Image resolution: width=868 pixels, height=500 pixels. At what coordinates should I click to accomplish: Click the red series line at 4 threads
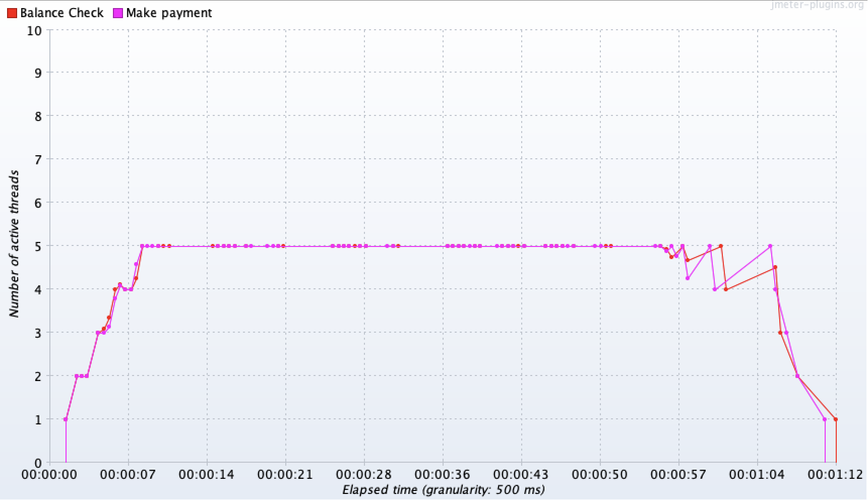(727, 289)
